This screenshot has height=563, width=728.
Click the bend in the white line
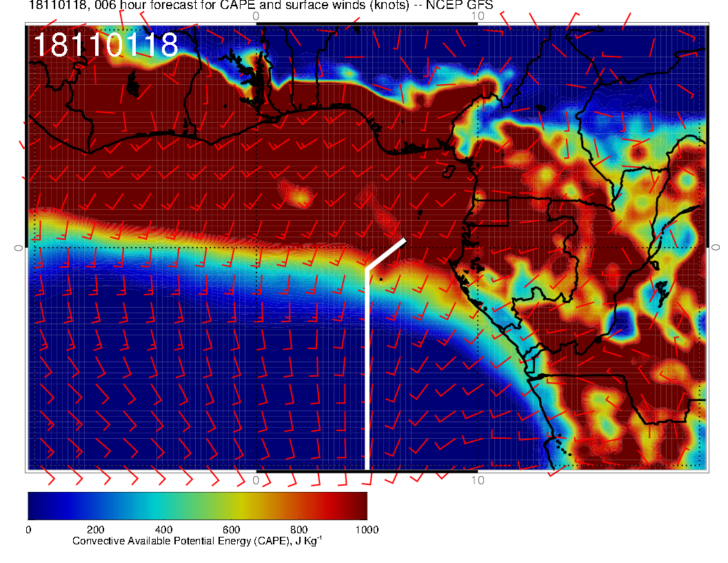[x=367, y=268]
